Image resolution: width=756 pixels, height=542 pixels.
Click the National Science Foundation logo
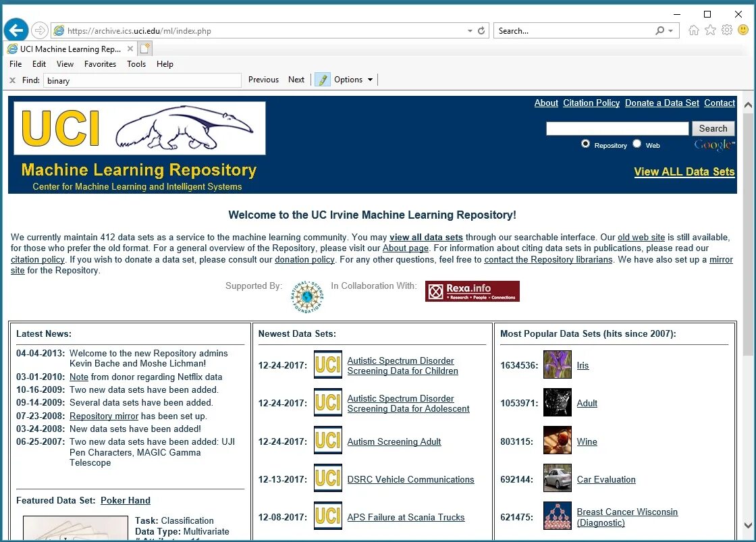pyautogui.click(x=307, y=296)
